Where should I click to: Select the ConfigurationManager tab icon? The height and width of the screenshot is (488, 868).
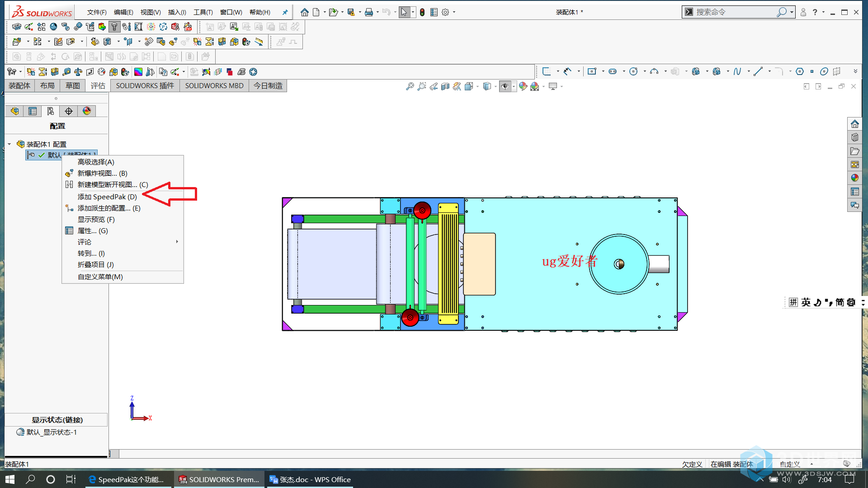51,111
